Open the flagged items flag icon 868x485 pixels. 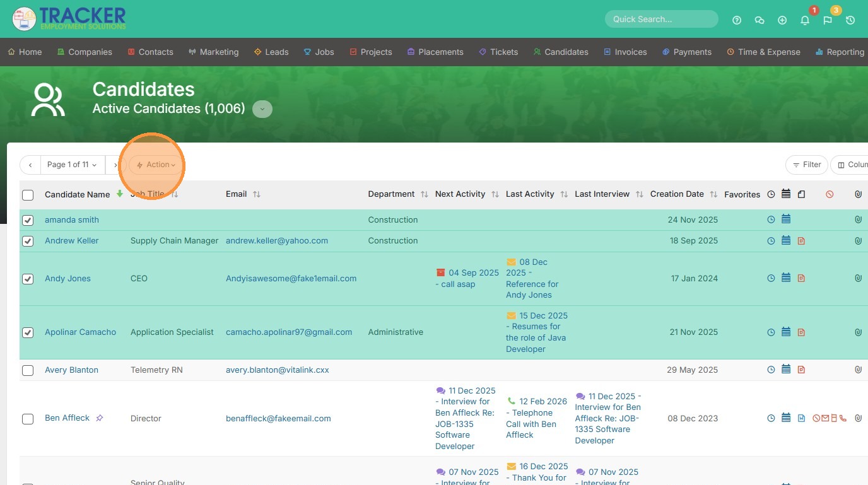click(828, 20)
